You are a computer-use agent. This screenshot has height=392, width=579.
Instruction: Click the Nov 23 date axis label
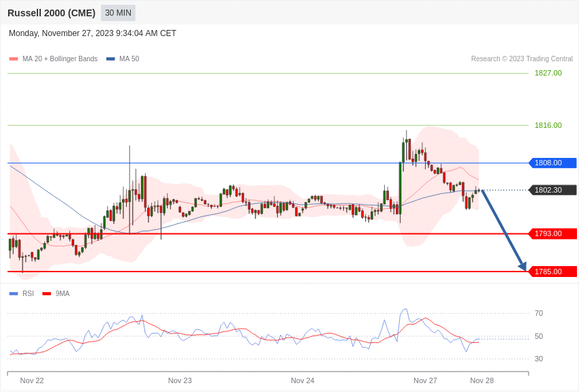pyautogui.click(x=180, y=380)
